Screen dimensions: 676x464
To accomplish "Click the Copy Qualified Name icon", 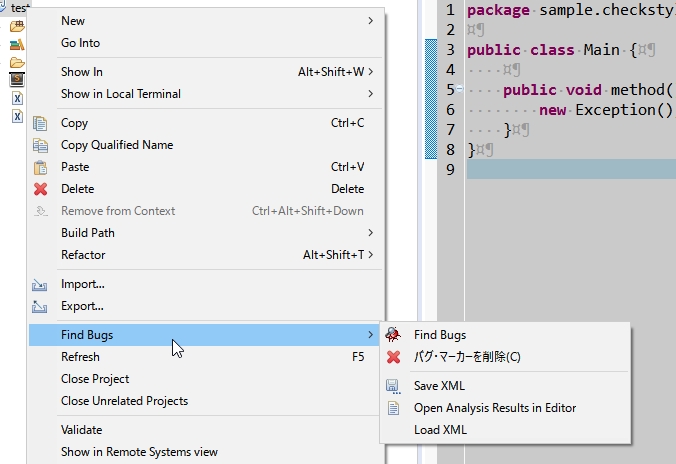I will coord(41,145).
